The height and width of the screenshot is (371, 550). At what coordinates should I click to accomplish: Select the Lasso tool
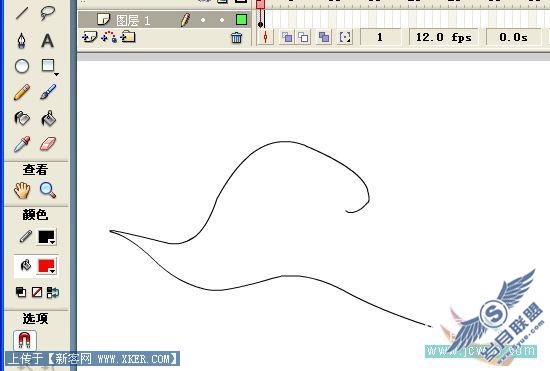[47, 13]
